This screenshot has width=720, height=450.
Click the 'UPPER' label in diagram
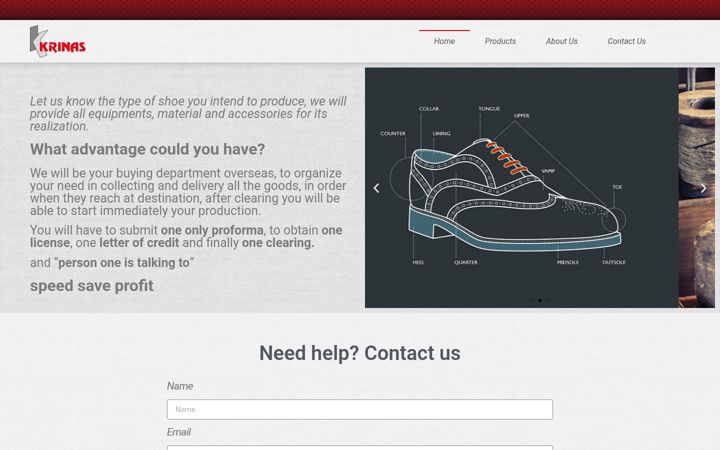(x=522, y=116)
